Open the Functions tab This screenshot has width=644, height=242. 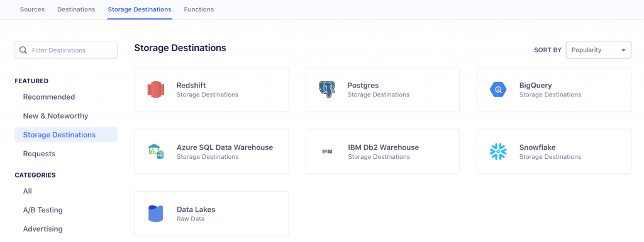(199, 9)
